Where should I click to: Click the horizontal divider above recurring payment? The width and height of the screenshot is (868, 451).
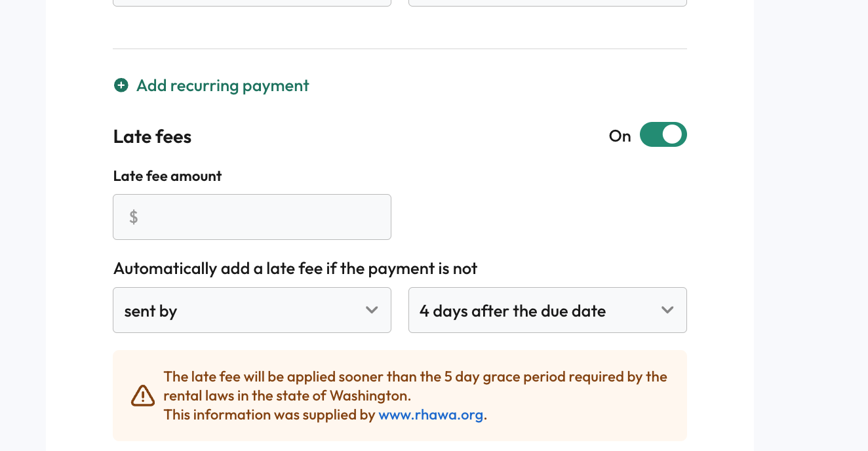[400, 49]
